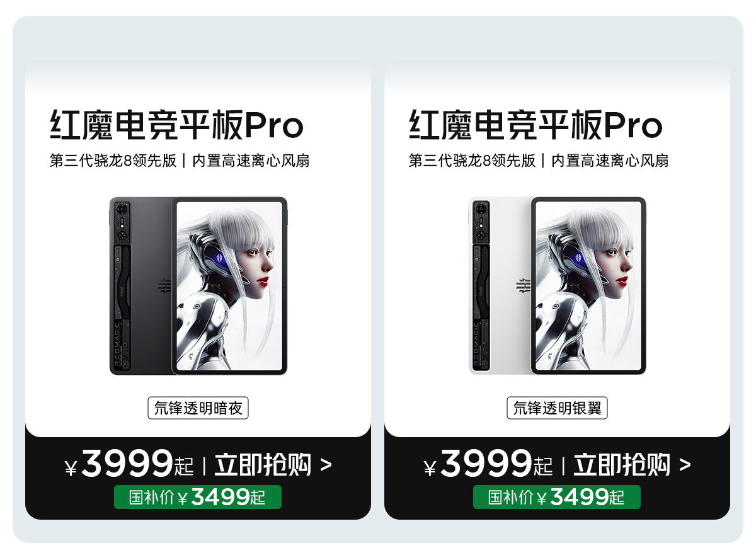Click 立即抢购 on the 银翼 card
This screenshot has width=756, height=560.
[x=622, y=465]
